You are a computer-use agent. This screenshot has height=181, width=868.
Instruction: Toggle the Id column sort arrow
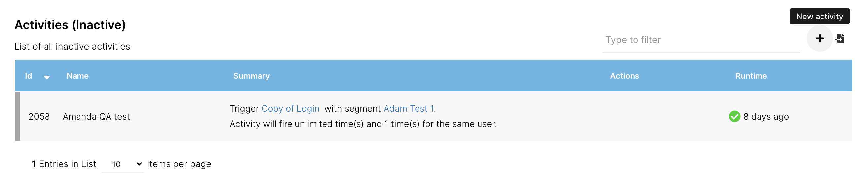(47, 77)
